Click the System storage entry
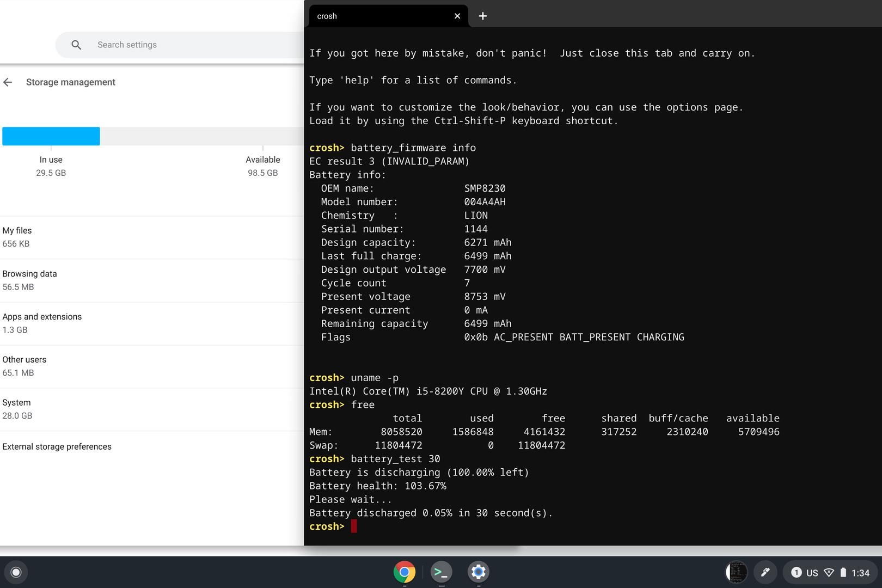This screenshot has width=882, height=588. pyautogui.click(x=152, y=409)
